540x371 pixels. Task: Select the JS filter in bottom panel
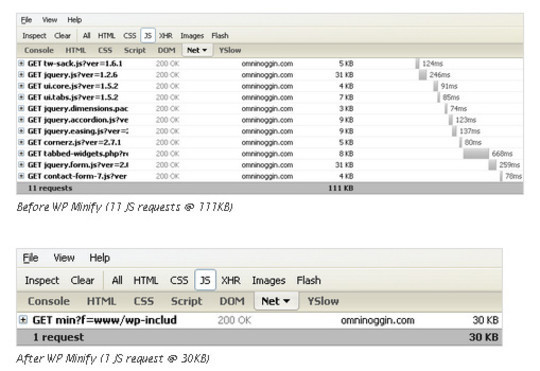[x=205, y=280]
